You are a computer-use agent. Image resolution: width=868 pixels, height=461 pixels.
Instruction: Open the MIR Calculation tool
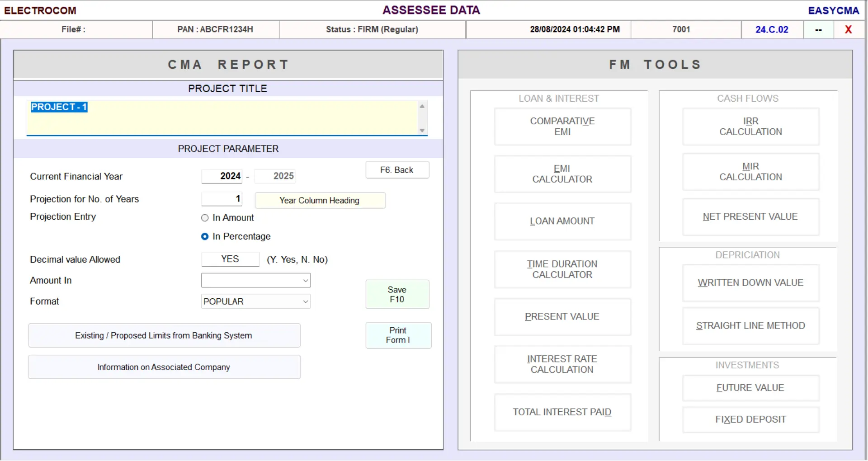click(750, 172)
